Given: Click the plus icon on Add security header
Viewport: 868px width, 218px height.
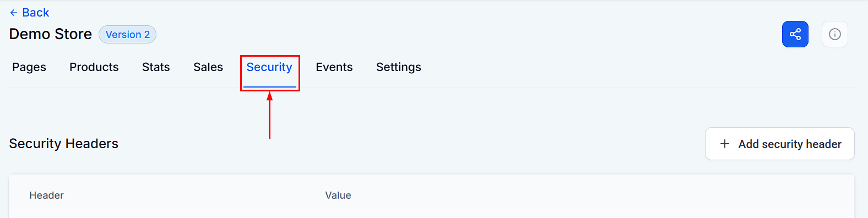Looking at the screenshot, I should click(725, 144).
